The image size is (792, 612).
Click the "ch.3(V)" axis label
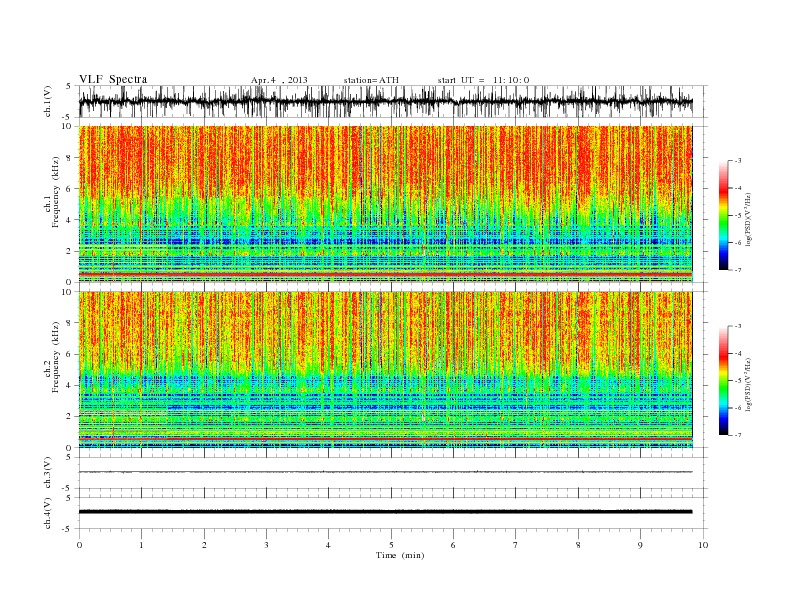pyautogui.click(x=48, y=473)
